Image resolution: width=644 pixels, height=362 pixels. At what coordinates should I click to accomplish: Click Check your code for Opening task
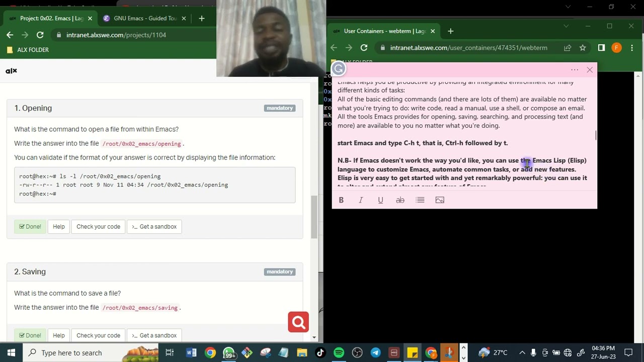98,227
